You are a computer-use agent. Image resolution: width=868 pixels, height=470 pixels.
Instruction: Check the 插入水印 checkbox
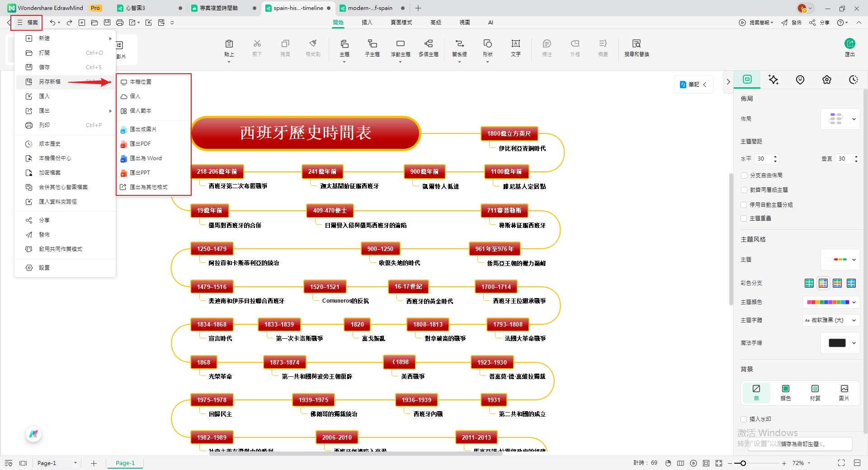pyautogui.click(x=744, y=419)
